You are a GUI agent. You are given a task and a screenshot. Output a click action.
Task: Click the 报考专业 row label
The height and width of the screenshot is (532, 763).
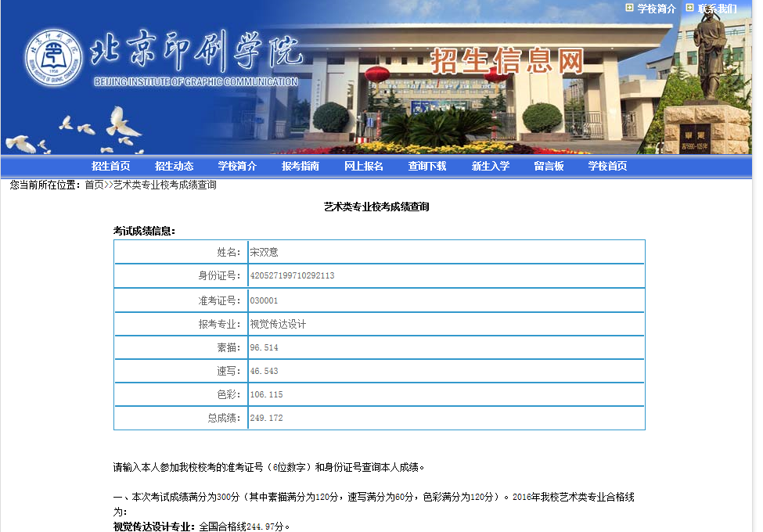point(219,325)
